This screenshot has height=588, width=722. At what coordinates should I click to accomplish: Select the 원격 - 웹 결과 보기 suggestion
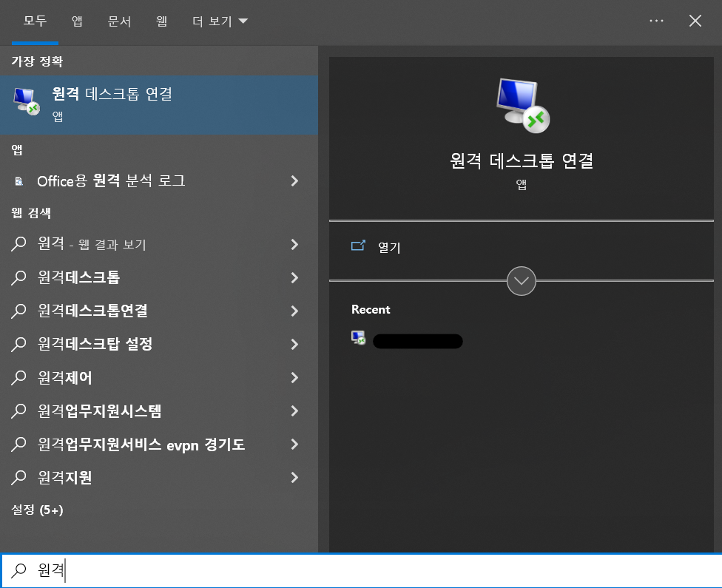point(159,244)
